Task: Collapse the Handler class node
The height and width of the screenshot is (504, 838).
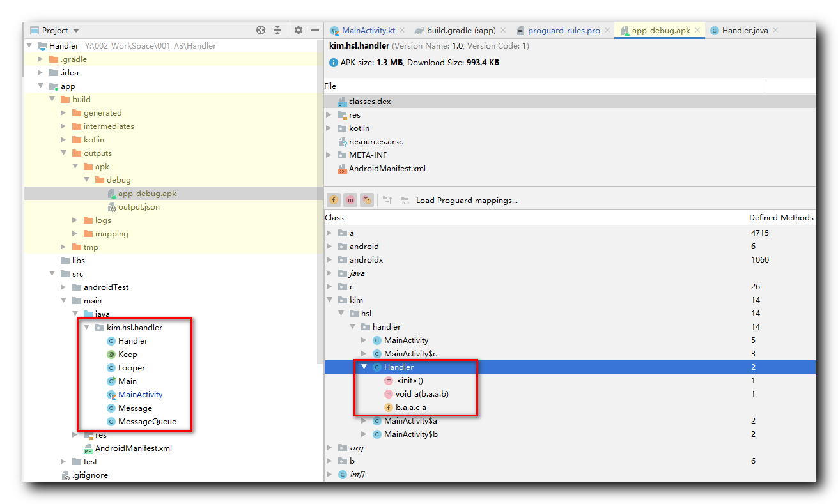Action: [364, 367]
